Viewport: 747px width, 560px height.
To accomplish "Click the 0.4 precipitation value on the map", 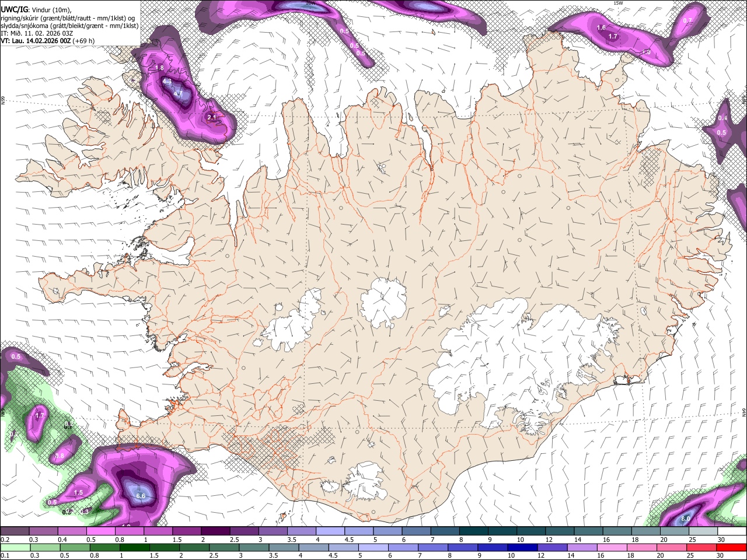I will click(x=722, y=118).
